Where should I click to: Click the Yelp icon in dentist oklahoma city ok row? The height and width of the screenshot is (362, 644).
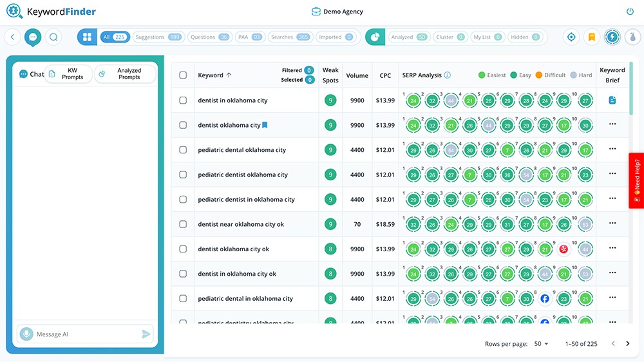(563, 249)
